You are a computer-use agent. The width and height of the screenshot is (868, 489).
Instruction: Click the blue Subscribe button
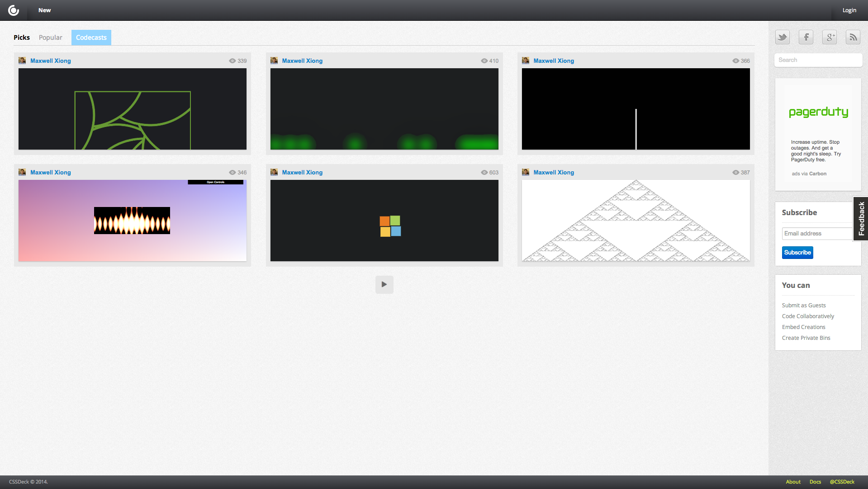[797, 253]
